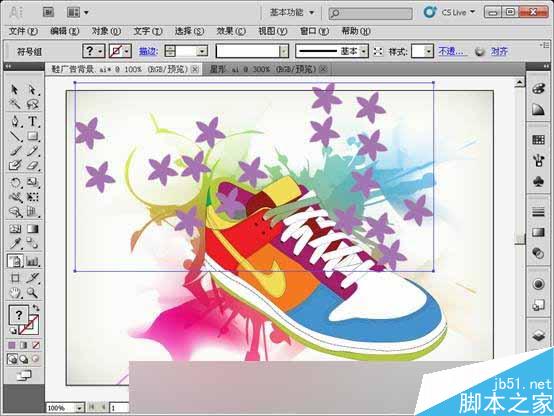Set paint mode to None
Image resolution: width=554 pixels, height=416 pixels.
pyautogui.click(x=36, y=345)
